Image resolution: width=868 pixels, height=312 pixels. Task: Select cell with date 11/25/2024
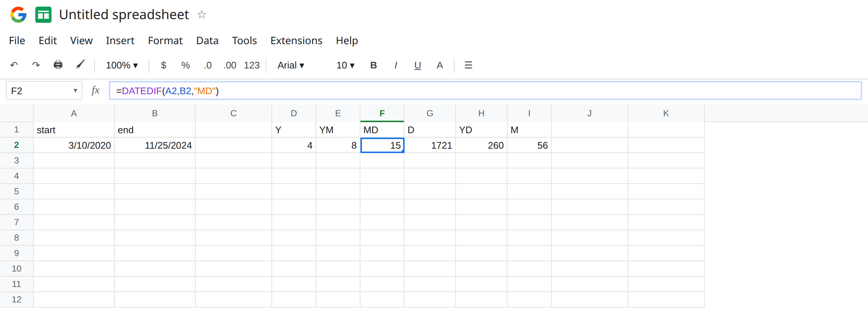coord(155,145)
